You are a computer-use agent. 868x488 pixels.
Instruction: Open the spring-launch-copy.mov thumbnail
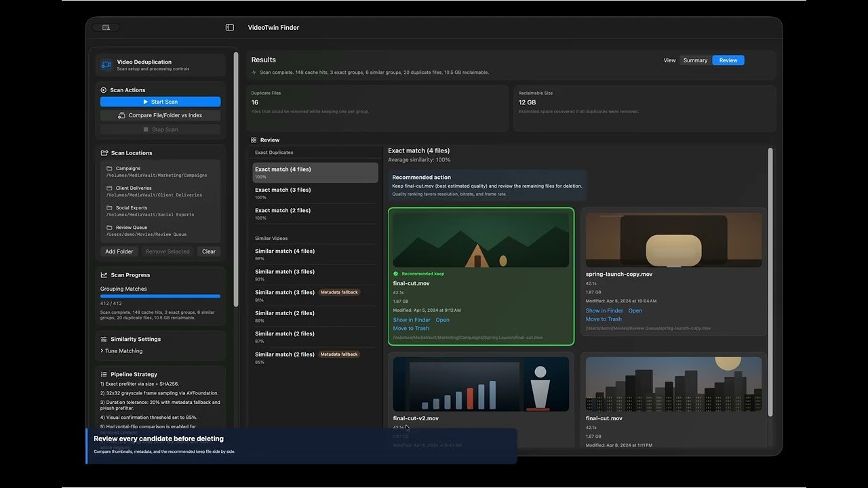pyautogui.click(x=673, y=240)
